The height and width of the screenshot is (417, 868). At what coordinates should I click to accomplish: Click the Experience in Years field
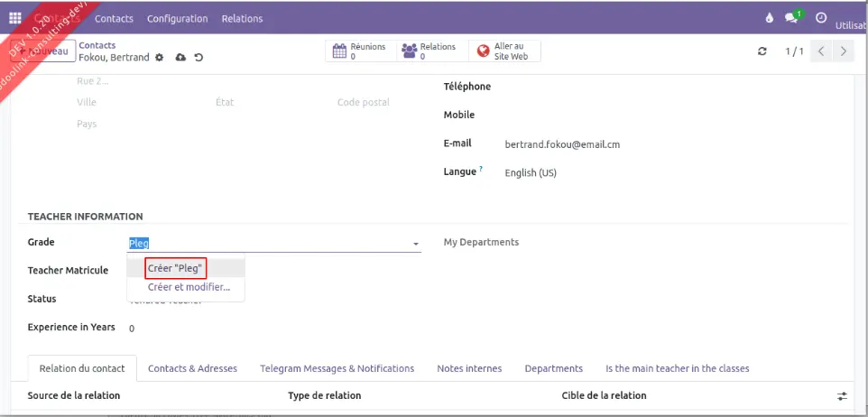271,329
